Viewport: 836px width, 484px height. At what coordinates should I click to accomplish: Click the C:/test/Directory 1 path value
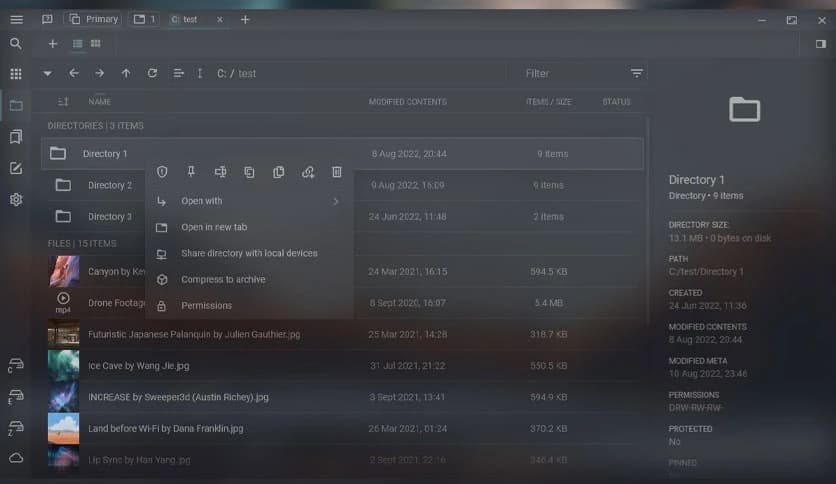706,272
